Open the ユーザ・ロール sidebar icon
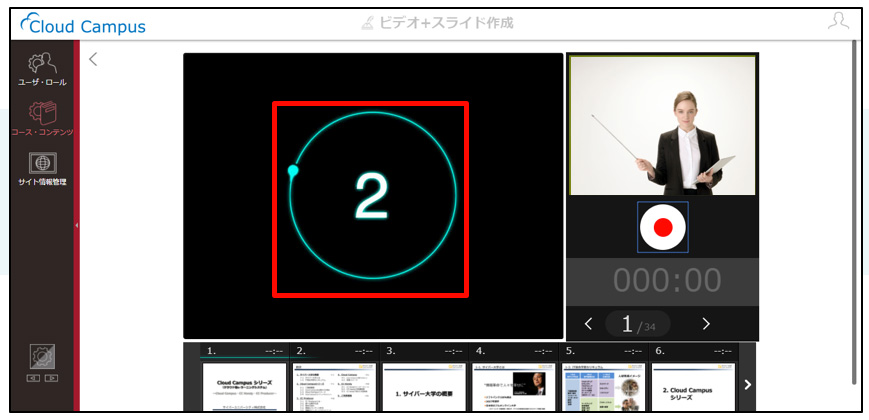This screenshot has height=420, width=869. click(x=42, y=69)
